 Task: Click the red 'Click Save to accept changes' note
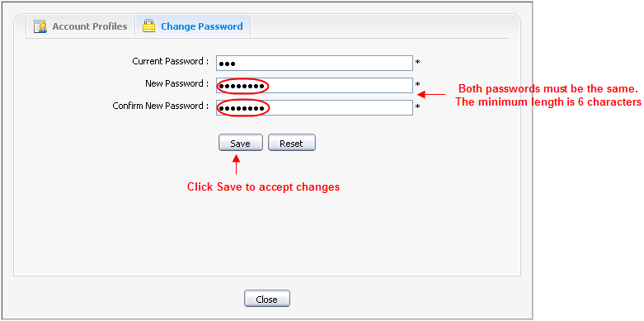click(x=263, y=187)
